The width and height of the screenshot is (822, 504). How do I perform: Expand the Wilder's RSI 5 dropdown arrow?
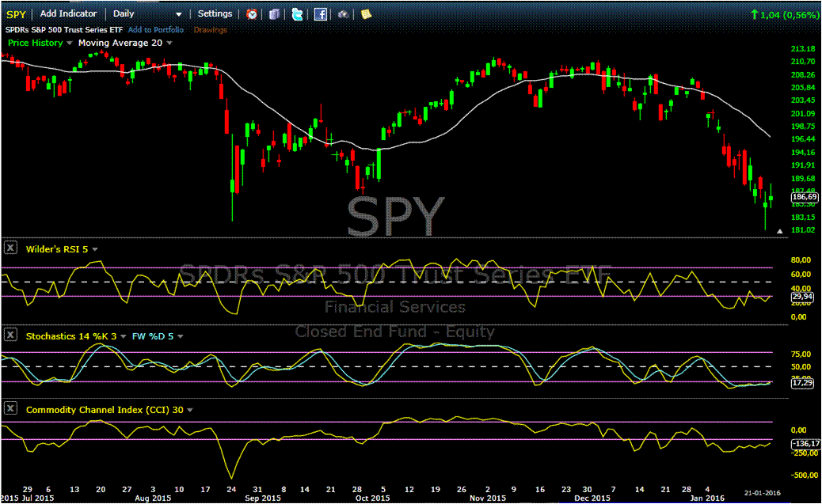point(95,249)
